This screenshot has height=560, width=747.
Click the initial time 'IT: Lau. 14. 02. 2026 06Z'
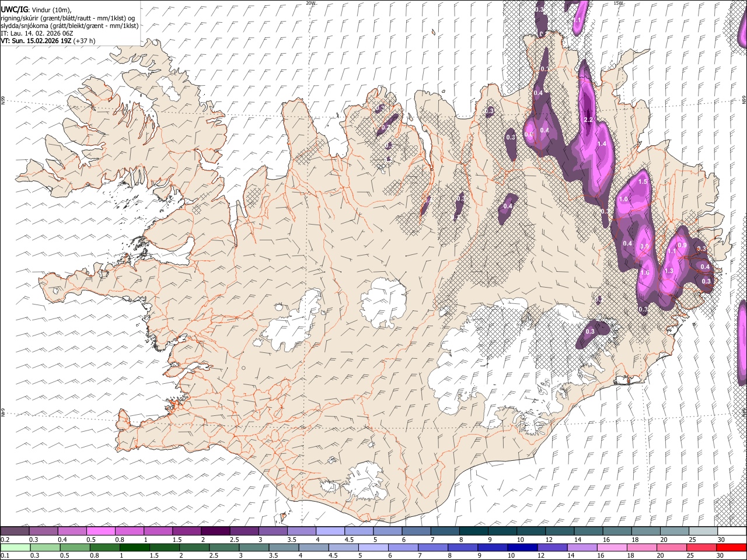(x=37, y=33)
